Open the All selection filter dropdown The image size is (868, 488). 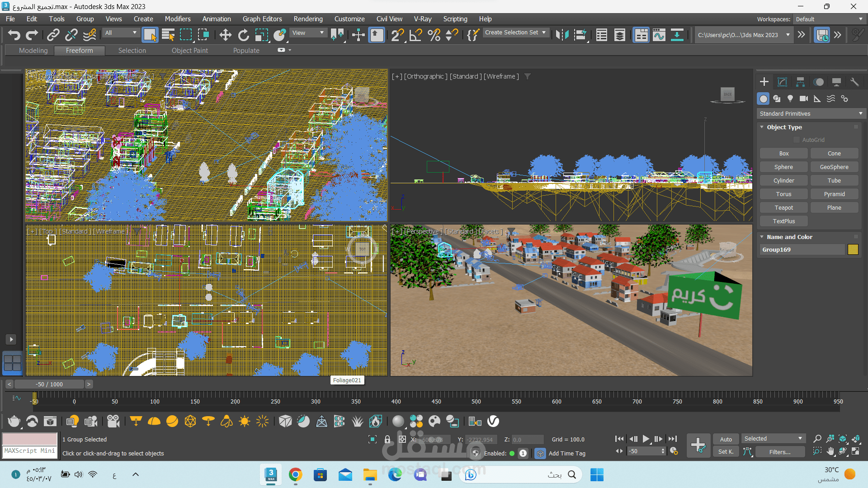tap(121, 33)
